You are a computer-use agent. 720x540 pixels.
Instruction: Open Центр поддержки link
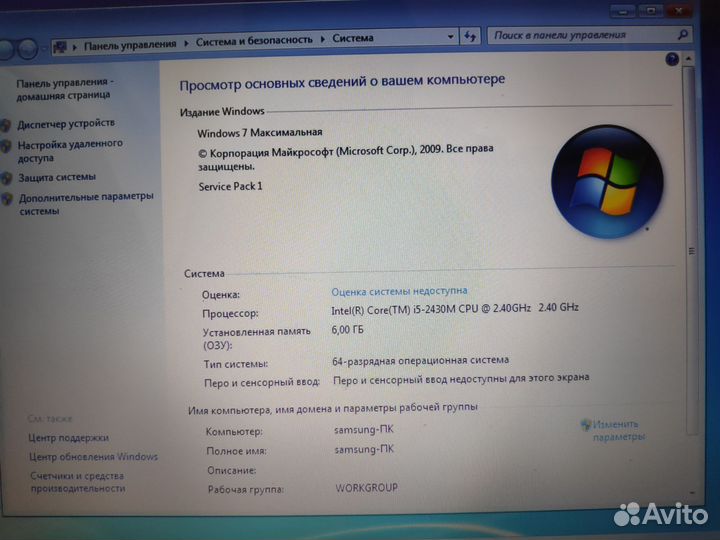(68, 438)
